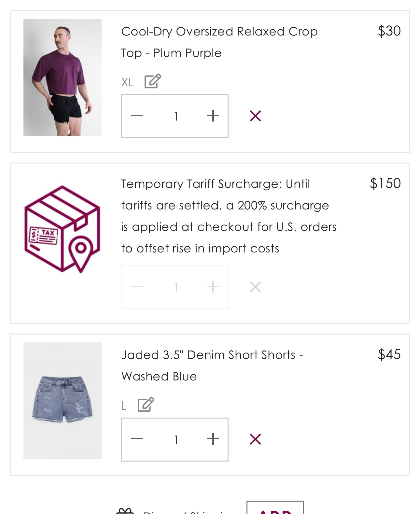Click the disabled tariff surcharge remove X
Screen dimensions: 420x514
[x=255, y=287]
